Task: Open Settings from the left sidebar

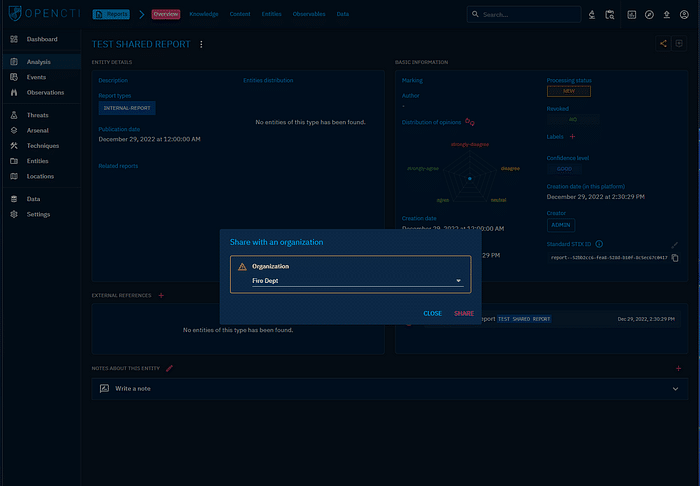Action: click(x=39, y=214)
